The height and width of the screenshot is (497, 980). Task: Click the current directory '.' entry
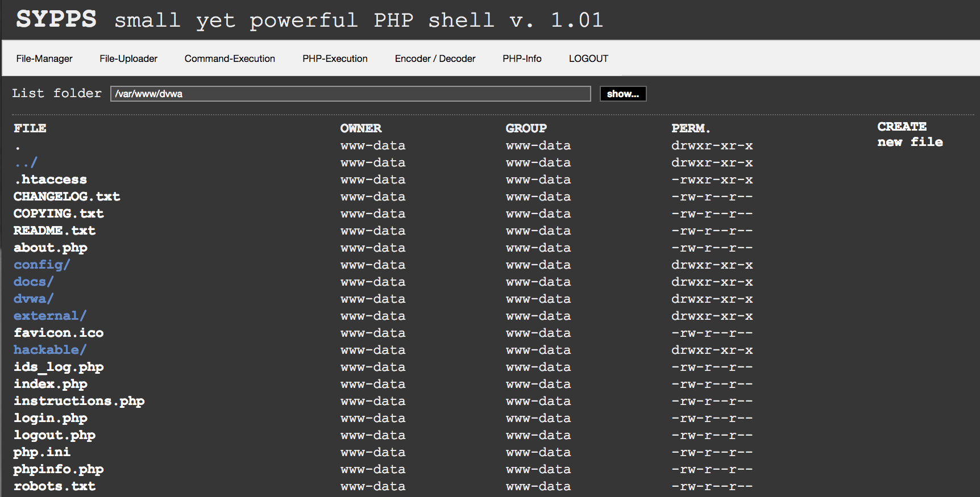(x=18, y=148)
